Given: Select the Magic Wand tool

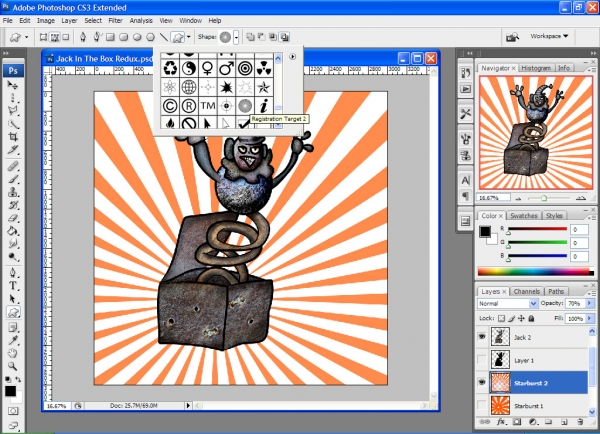Looking at the screenshot, I should click(x=13, y=124).
